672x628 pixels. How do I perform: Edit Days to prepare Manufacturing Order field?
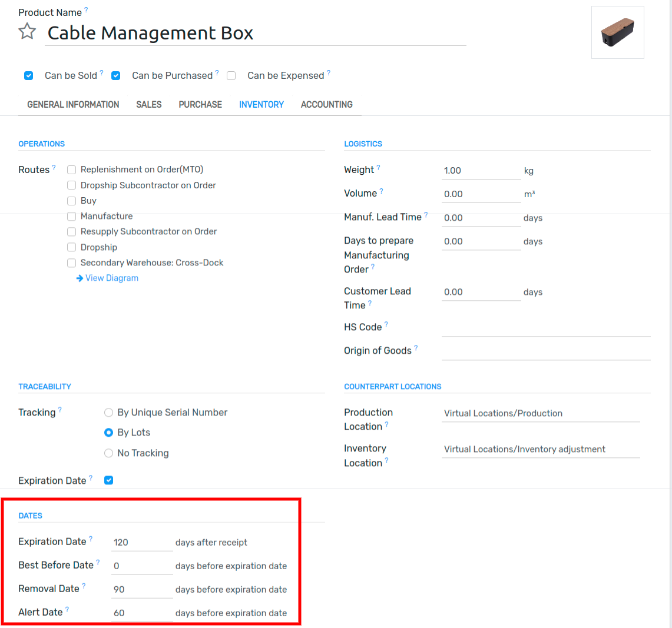point(481,241)
